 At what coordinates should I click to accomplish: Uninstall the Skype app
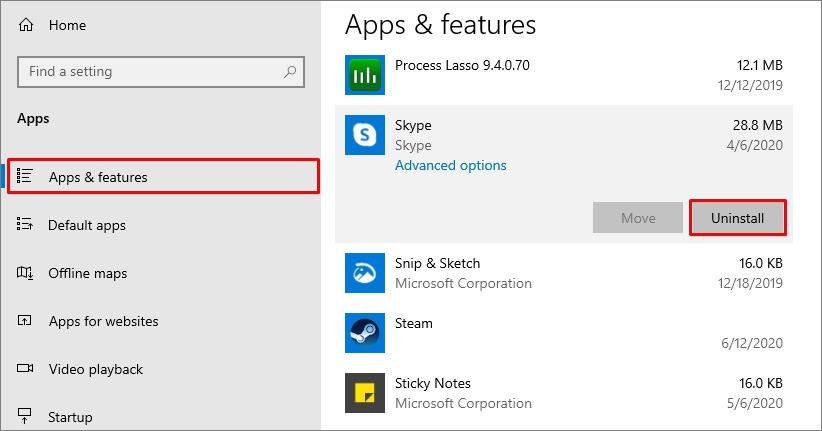(x=738, y=218)
